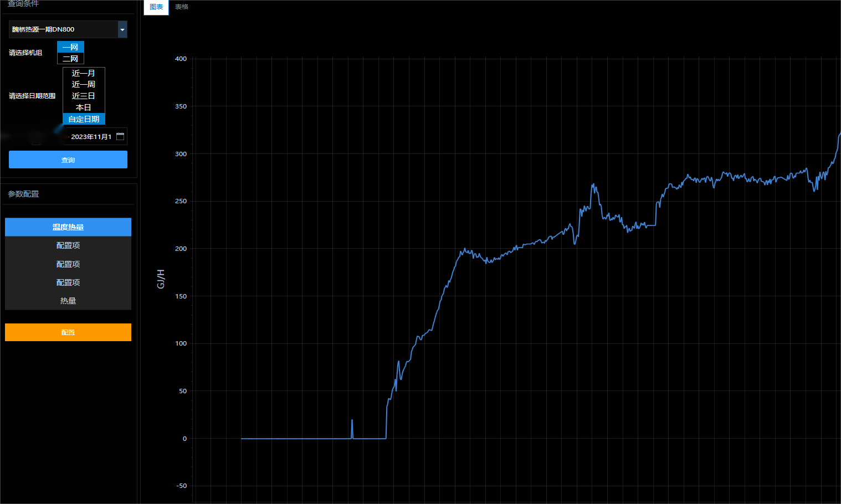841x504 pixels.
Task: Select the highlighted 温度热量 parameter item
Action: click(68, 227)
